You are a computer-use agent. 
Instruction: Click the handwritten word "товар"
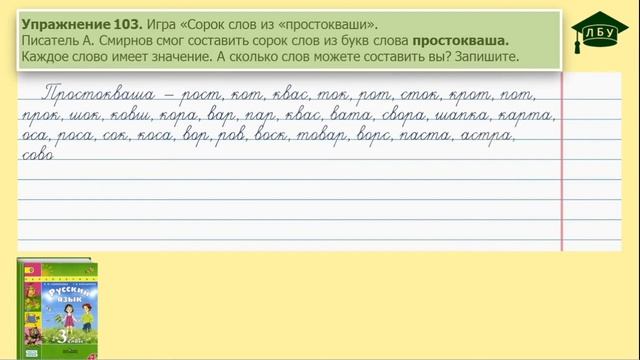pos(322,137)
